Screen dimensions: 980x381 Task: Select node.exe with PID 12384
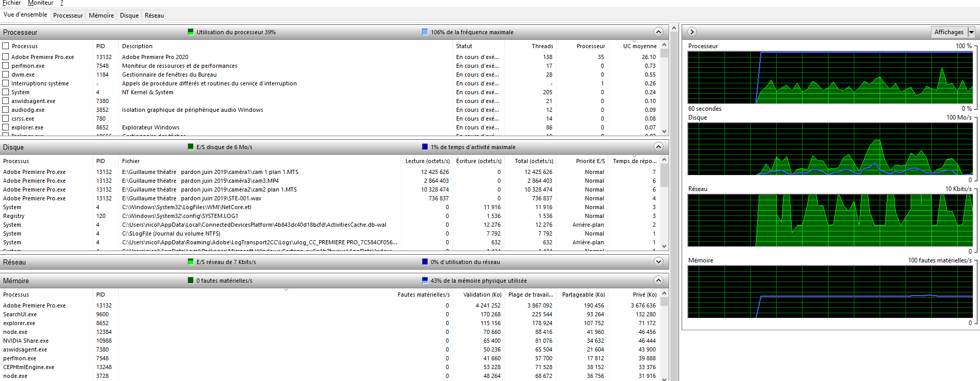point(330,332)
